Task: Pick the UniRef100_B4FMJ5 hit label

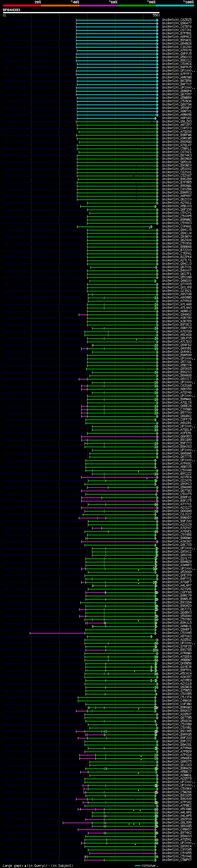Action: (177, 67)
